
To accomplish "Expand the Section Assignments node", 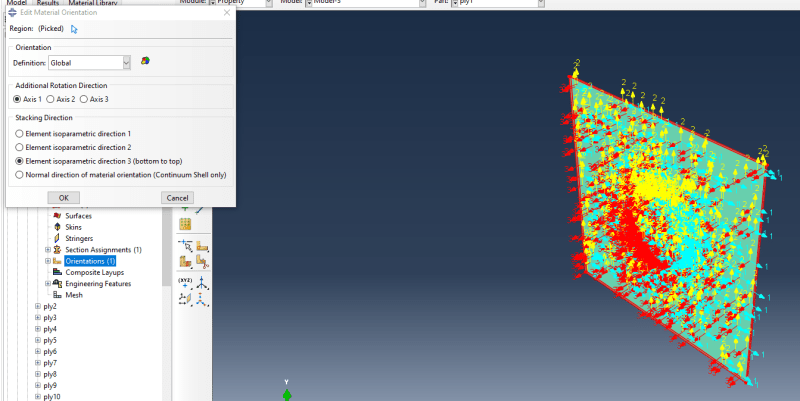I will tap(48, 250).
